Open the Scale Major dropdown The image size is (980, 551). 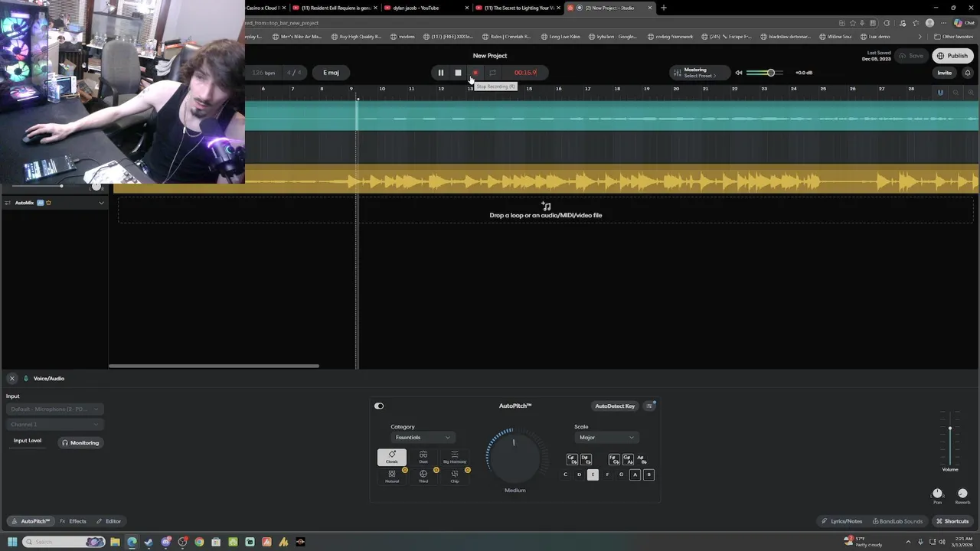(606, 437)
